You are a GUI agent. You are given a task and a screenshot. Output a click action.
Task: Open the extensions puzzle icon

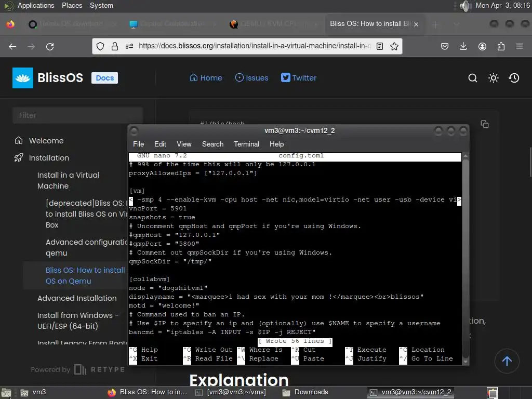[x=501, y=46]
